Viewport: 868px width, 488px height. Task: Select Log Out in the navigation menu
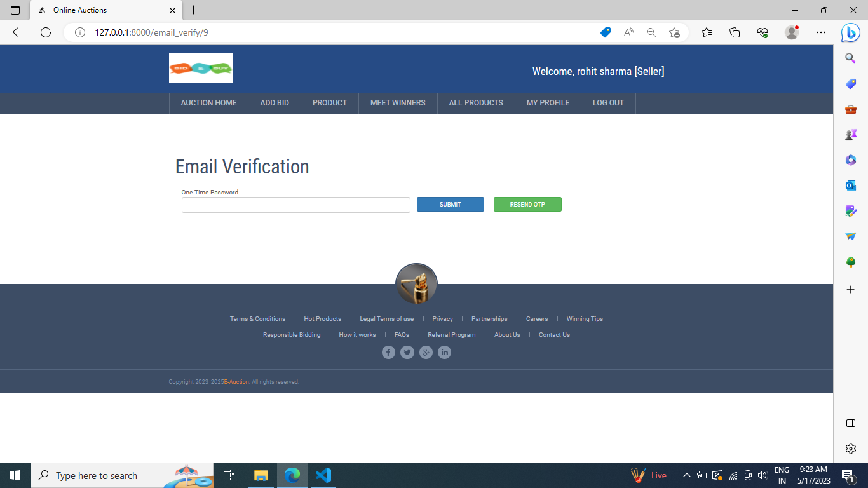607,102
